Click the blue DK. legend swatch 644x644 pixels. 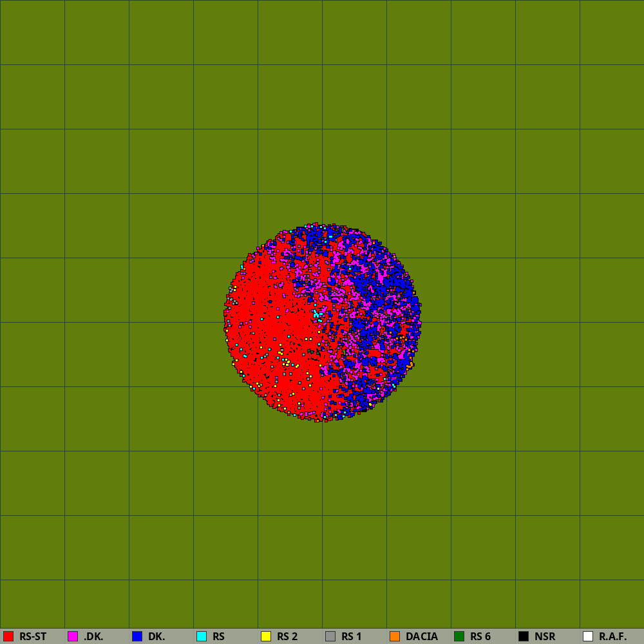tap(137, 636)
